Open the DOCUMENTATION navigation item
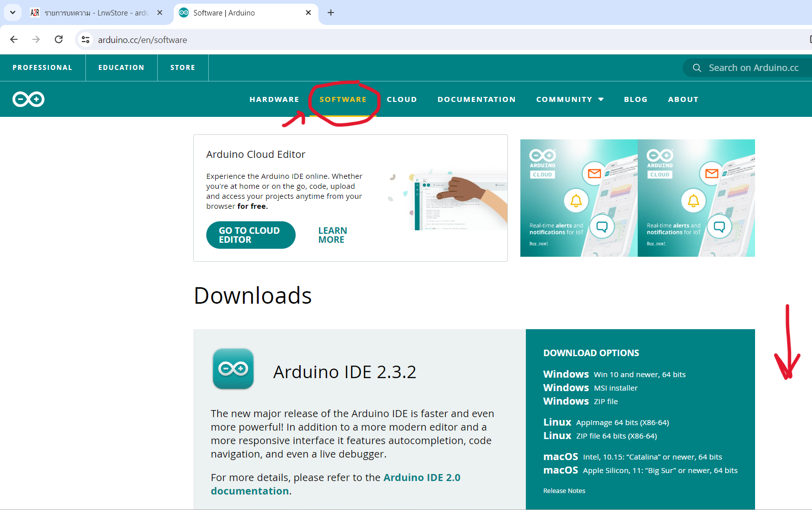This screenshot has width=812, height=510. click(x=476, y=99)
